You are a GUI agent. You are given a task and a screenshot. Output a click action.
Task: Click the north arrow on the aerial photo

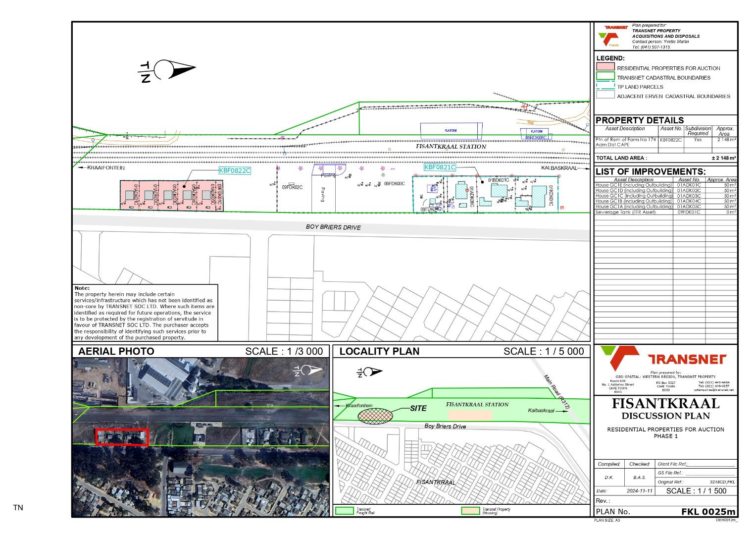(311, 370)
